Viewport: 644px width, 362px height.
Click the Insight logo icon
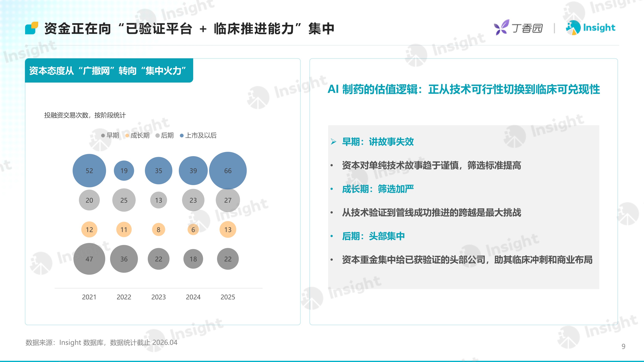tap(573, 27)
